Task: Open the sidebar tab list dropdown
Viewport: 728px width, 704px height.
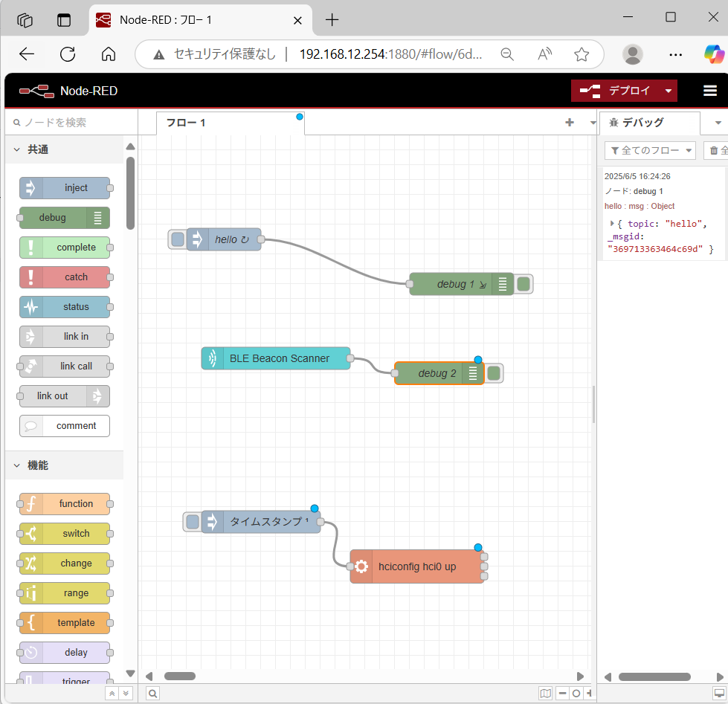Action: (x=718, y=123)
